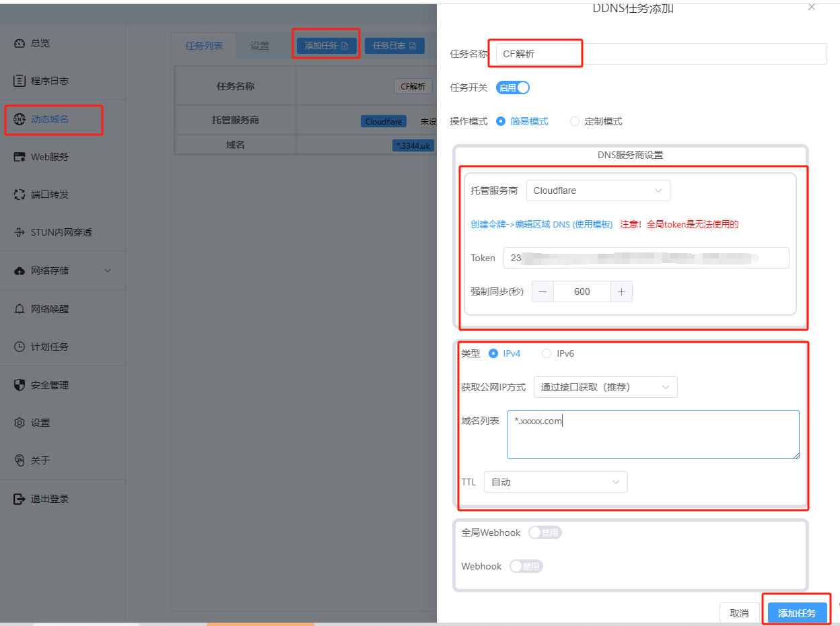Open STUN内网穿透 sidebar icon

pyautogui.click(x=20, y=232)
